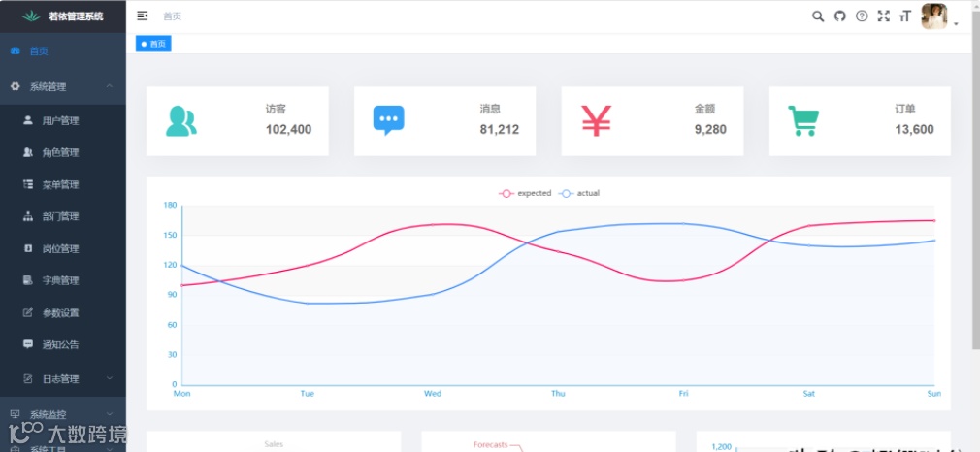Viewport: 980px width, 452px height.
Task: Open the 订单 shopping cart icon
Action: pyautogui.click(x=803, y=120)
